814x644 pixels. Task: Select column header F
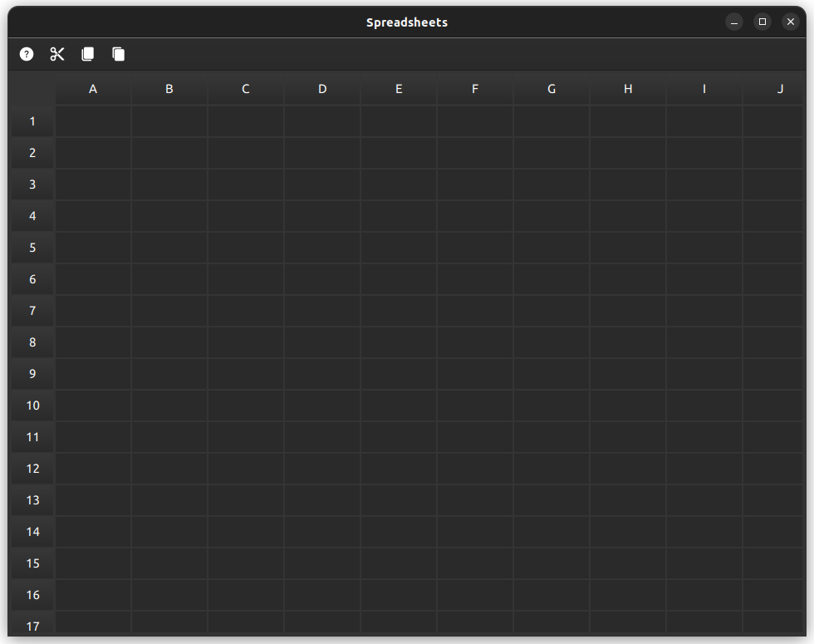pos(474,88)
